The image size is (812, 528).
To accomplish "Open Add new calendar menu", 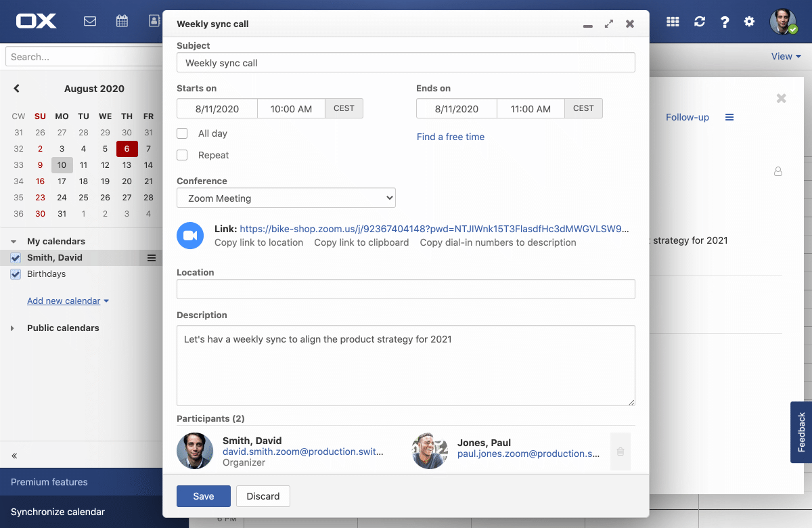I will click(x=68, y=301).
